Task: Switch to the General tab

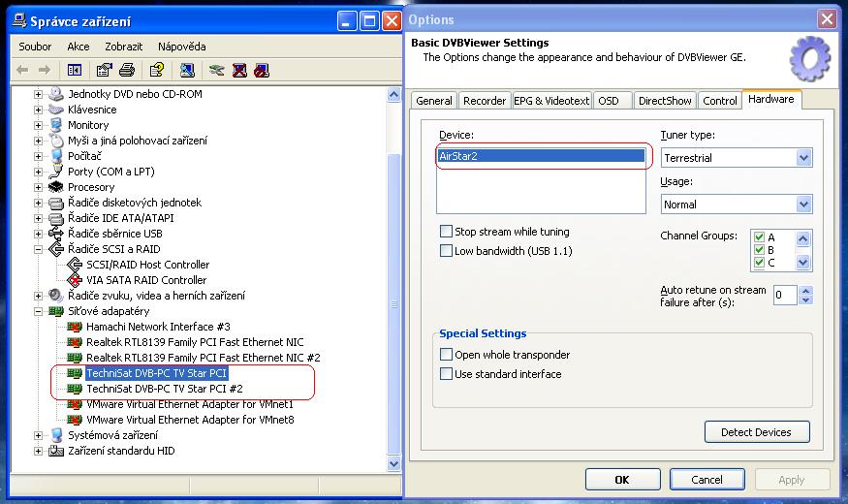Action: coord(434,101)
